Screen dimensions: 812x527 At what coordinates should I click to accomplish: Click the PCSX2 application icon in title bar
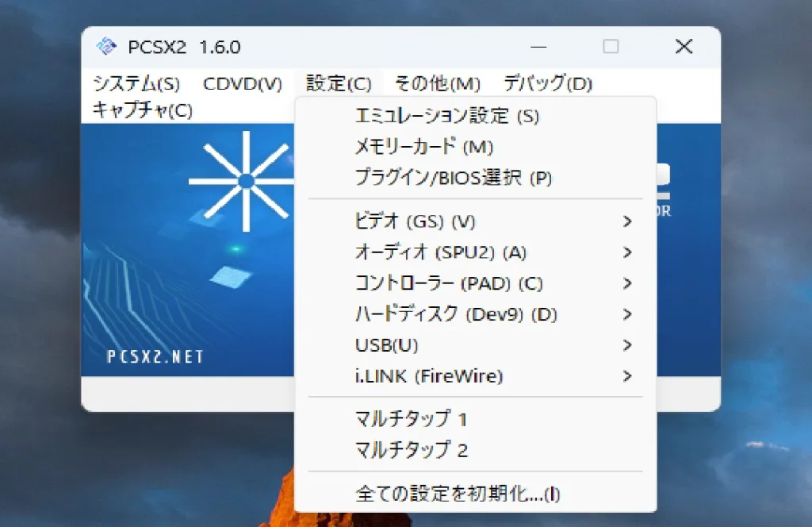point(106,47)
